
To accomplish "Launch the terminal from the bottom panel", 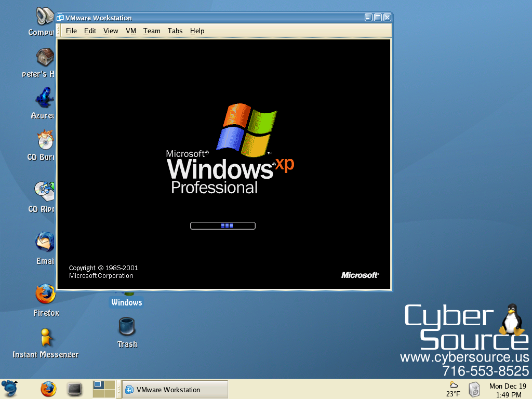I will (74, 389).
